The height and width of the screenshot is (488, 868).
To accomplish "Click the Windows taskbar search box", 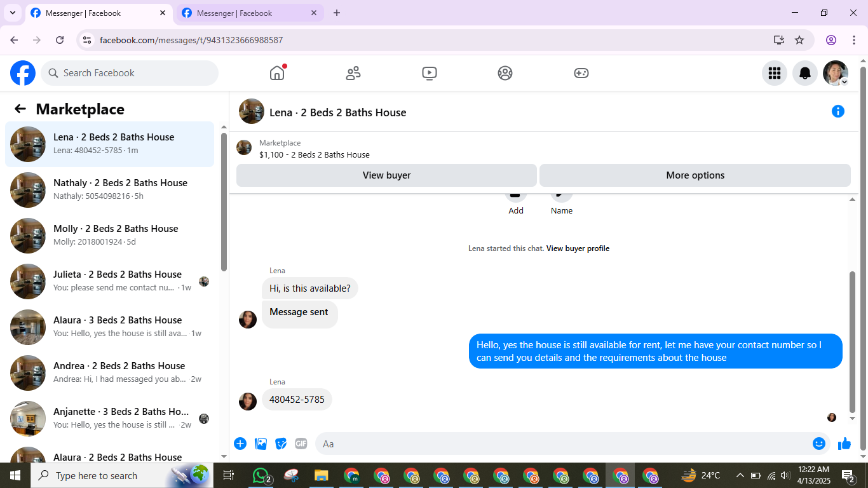I will (x=121, y=475).
